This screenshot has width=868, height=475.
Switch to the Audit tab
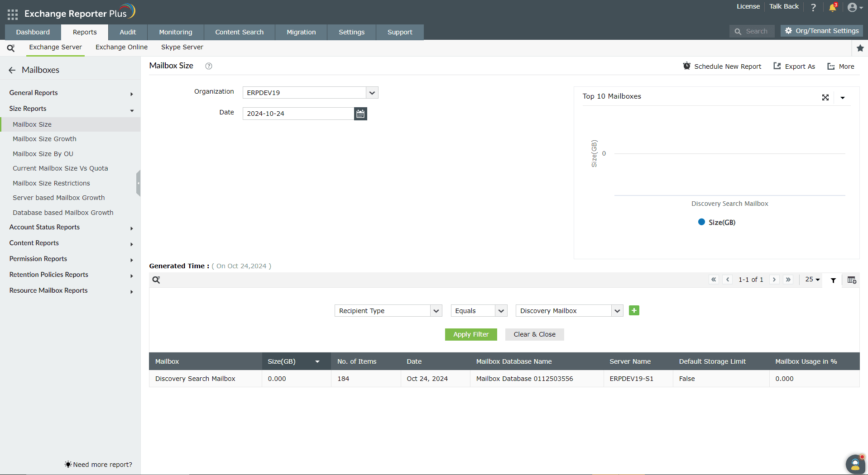click(x=128, y=32)
